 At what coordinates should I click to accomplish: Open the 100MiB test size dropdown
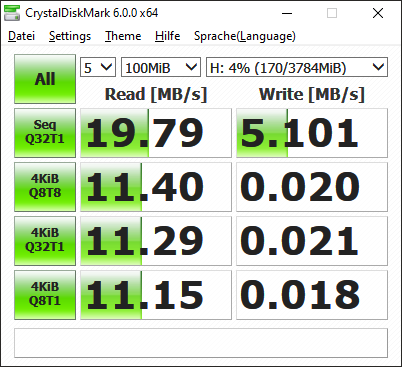(x=161, y=67)
